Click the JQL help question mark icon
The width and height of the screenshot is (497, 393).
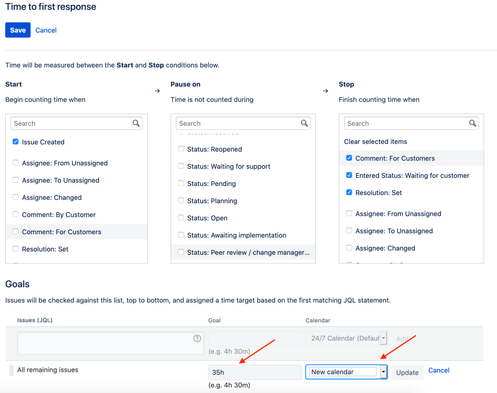pyautogui.click(x=197, y=338)
